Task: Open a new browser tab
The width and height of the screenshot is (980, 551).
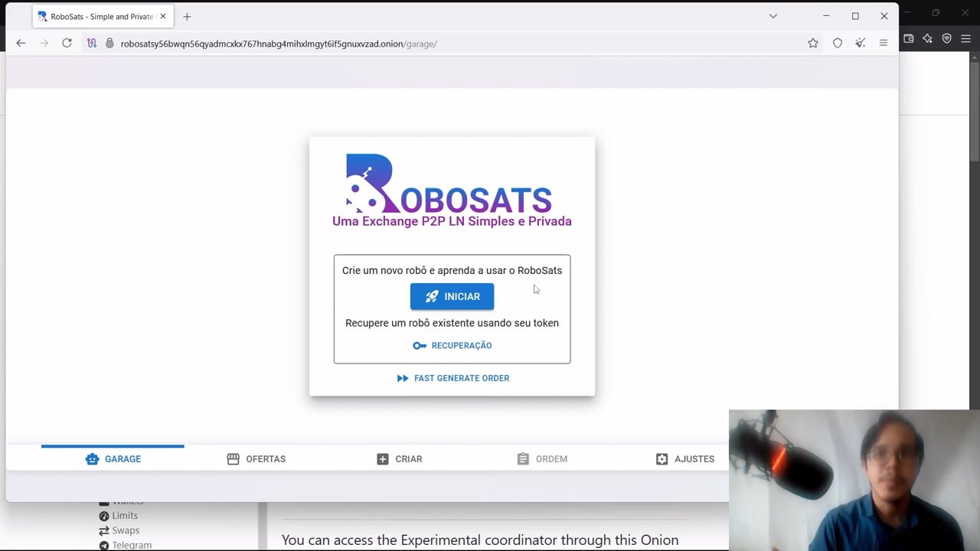Action: click(x=187, y=16)
